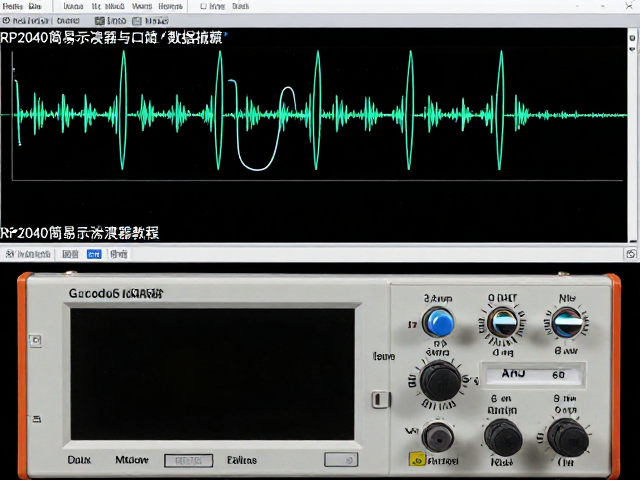The height and width of the screenshot is (480, 640).
Task: Click the green grid icon in the toolbar
Action: 99,21
